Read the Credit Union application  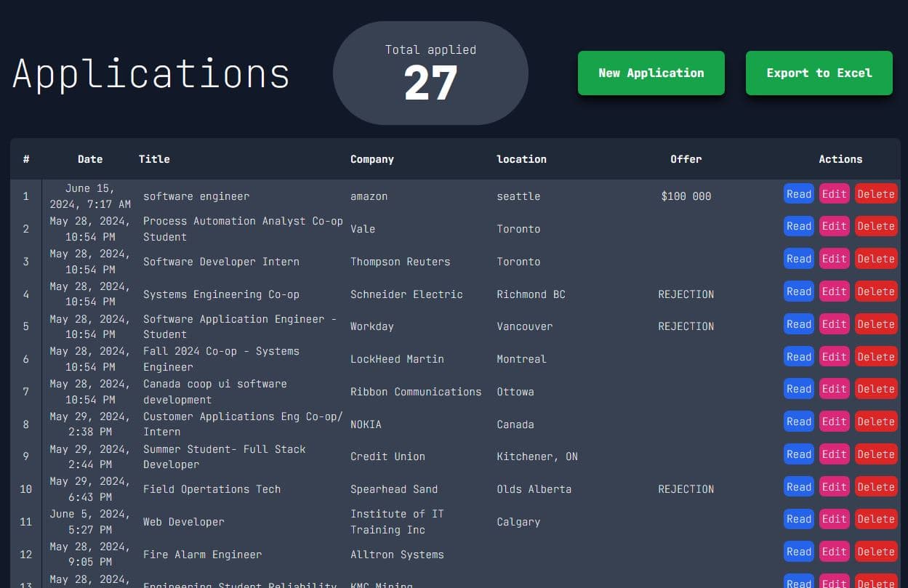pos(798,454)
